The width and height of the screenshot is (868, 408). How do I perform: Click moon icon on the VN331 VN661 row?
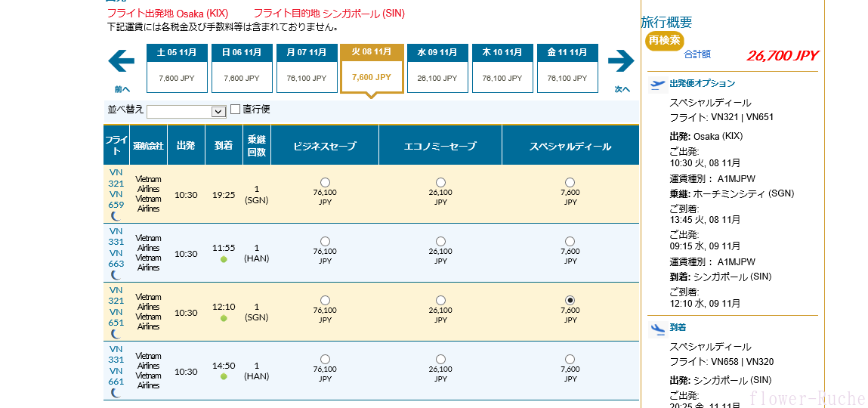116,393
